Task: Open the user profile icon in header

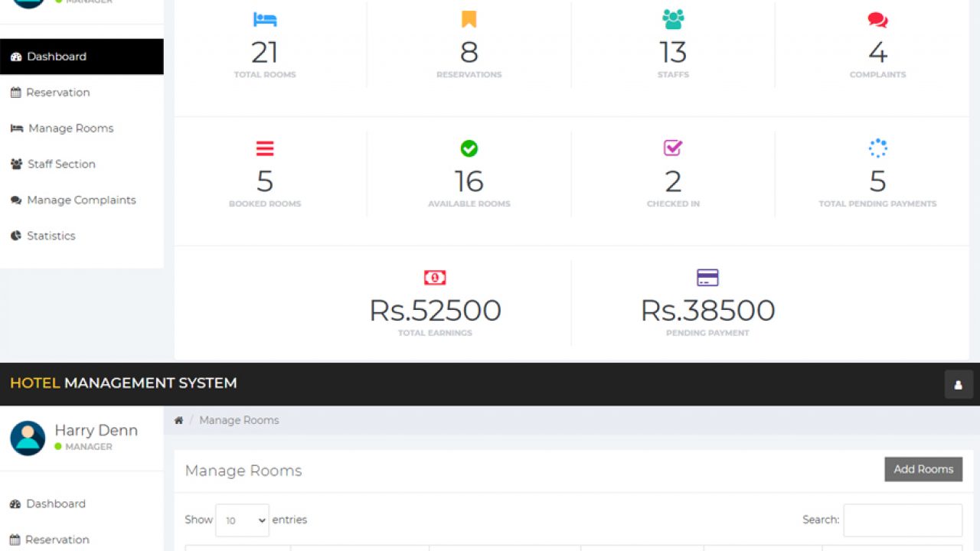Action: point(958,384)
